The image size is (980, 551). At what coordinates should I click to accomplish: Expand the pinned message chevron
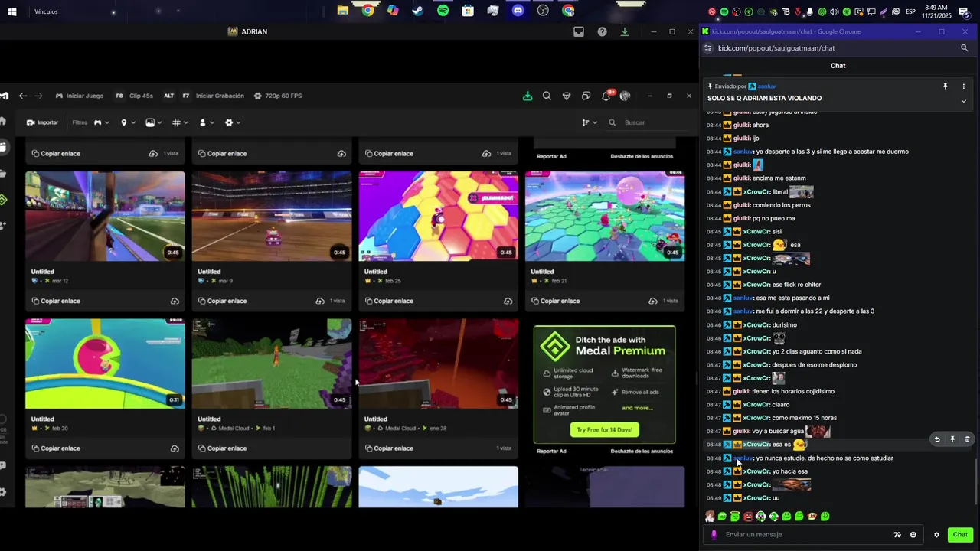click(x=963, y=101)
